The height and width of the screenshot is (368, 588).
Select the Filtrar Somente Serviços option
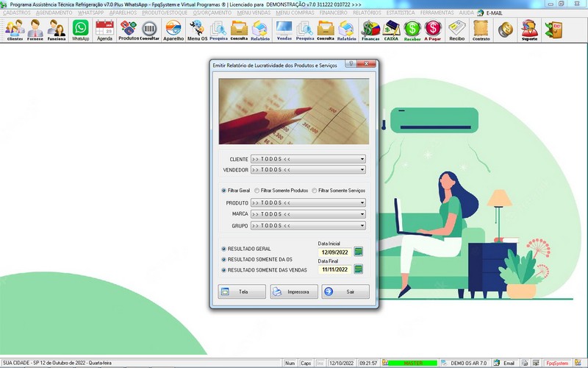click(315, 191)
